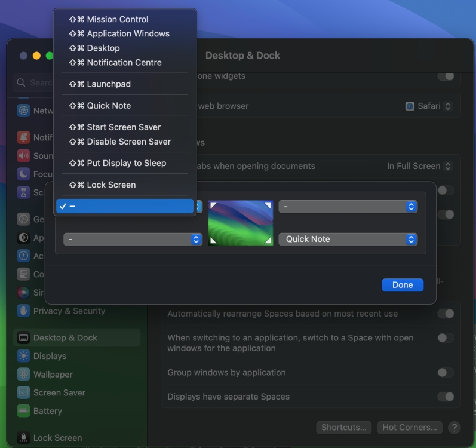Click the "Screen Saver" sidebar label

(59, 393)
